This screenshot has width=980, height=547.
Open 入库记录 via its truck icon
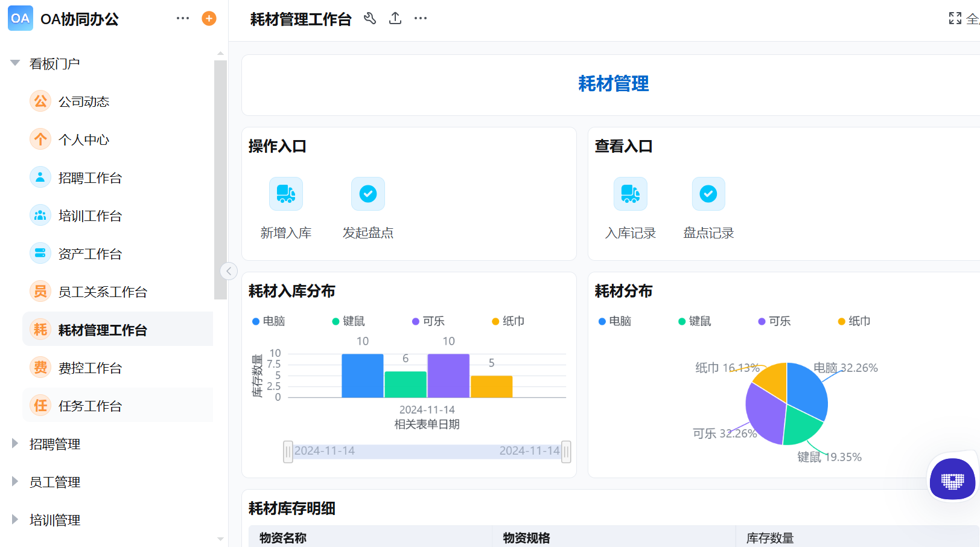630,194
